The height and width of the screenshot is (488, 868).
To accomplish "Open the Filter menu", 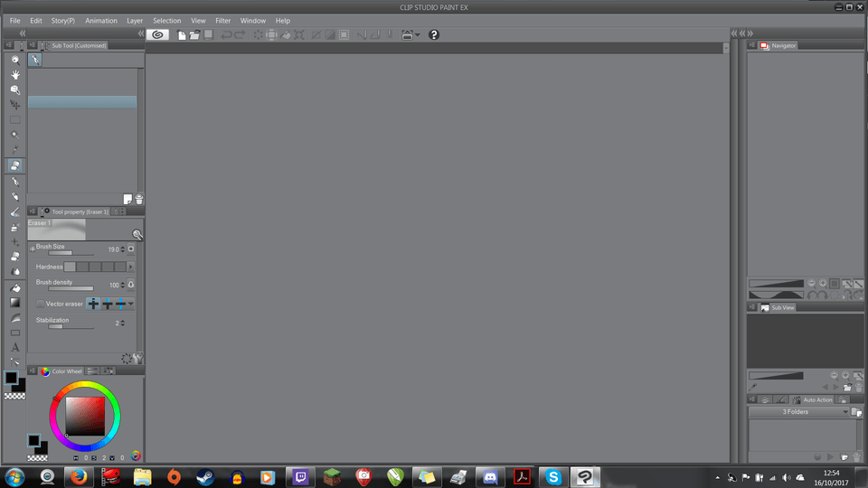I will coord(223,21).
